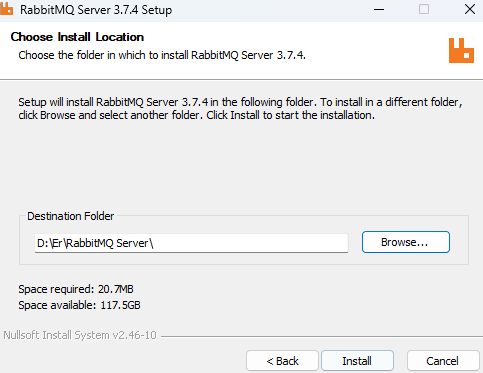483x373 pixels.
Task: Minimize the RabbitMQ Setup window
Action: pos(379,9)
